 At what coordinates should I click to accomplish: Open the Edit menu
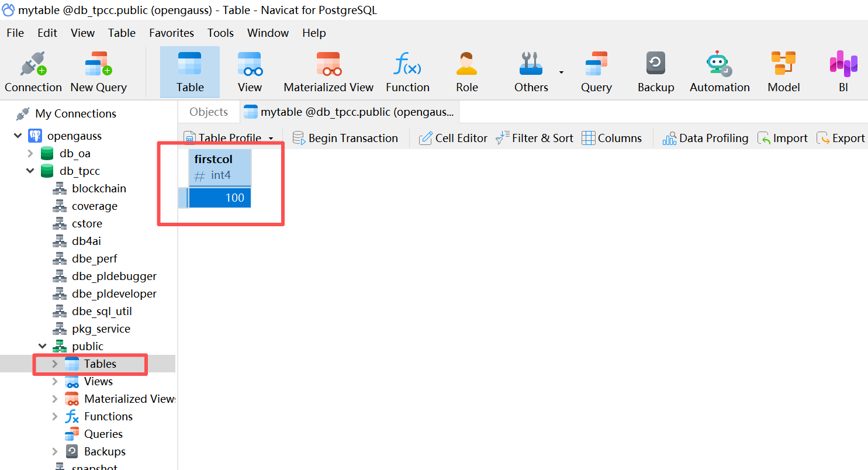(x=47, y=33)
